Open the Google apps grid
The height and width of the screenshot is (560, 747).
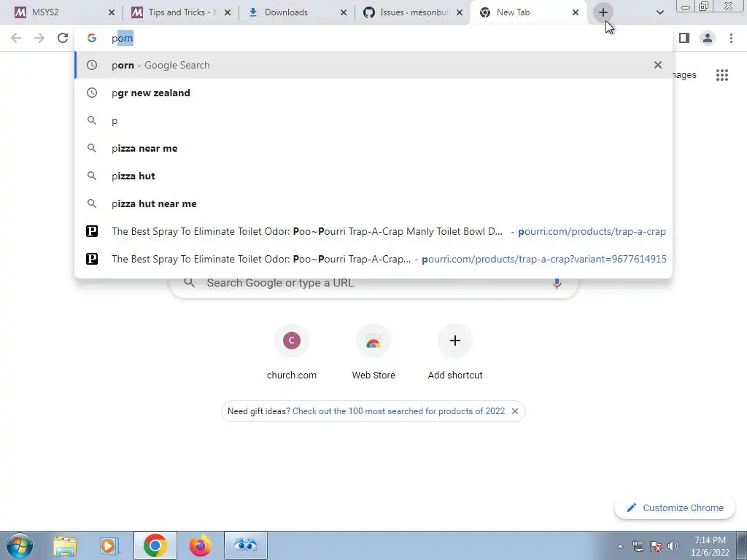(722, 75)
